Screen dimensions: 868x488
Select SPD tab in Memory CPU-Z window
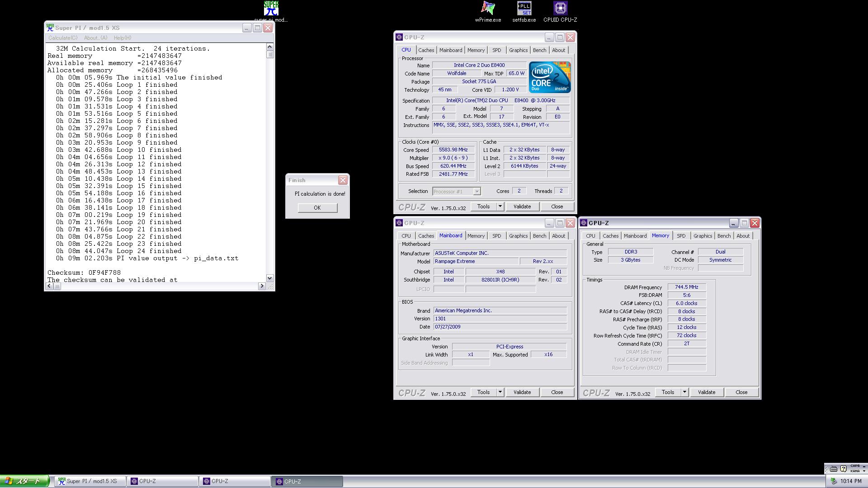[x=681, y=236]
